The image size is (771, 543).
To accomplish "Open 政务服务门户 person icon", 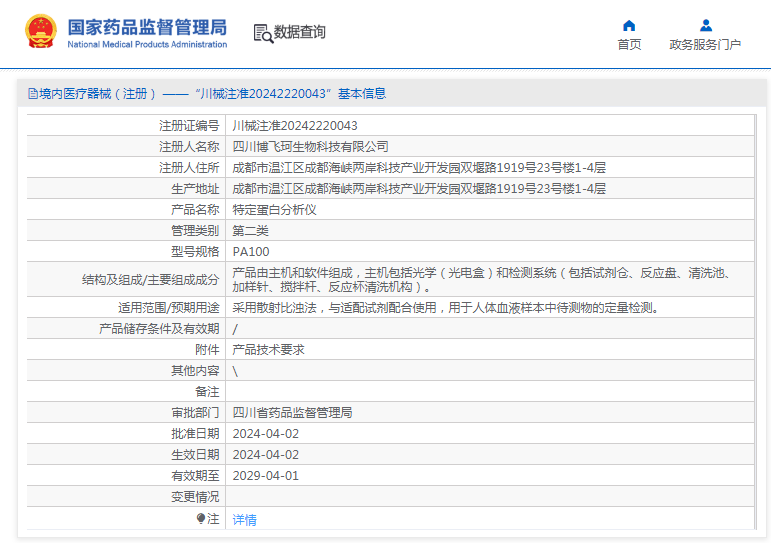I will 706,25.
